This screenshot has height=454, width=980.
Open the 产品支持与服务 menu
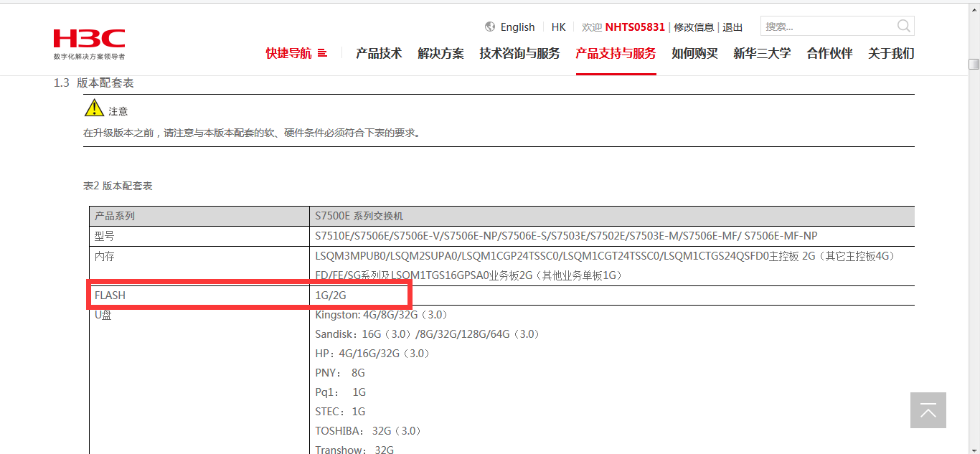(x=616, y=53)
